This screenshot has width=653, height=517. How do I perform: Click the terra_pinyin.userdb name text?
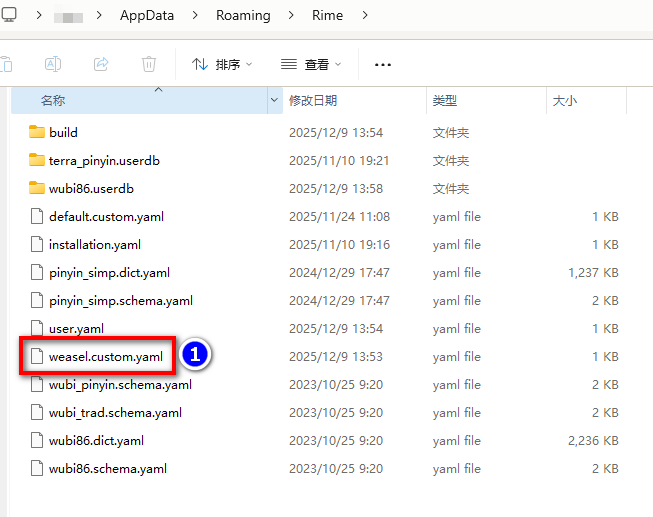point(104,161)
